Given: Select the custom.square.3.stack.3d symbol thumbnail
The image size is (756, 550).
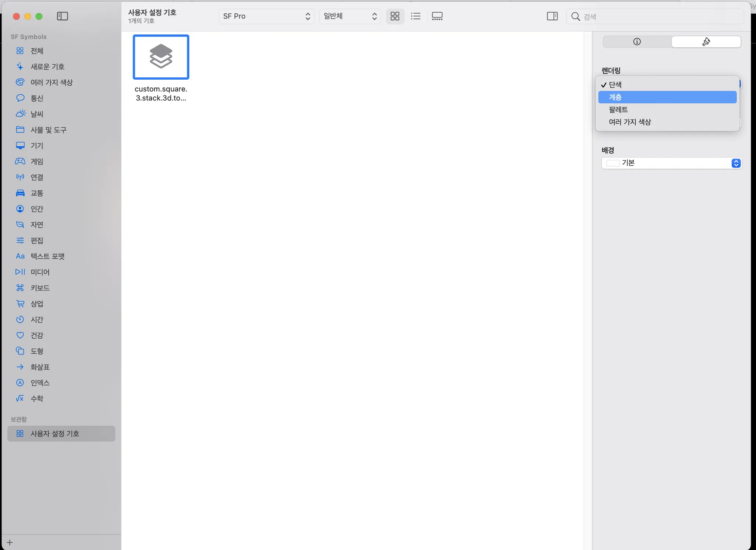Looking at the screenshot, I should tap(161, 57).
